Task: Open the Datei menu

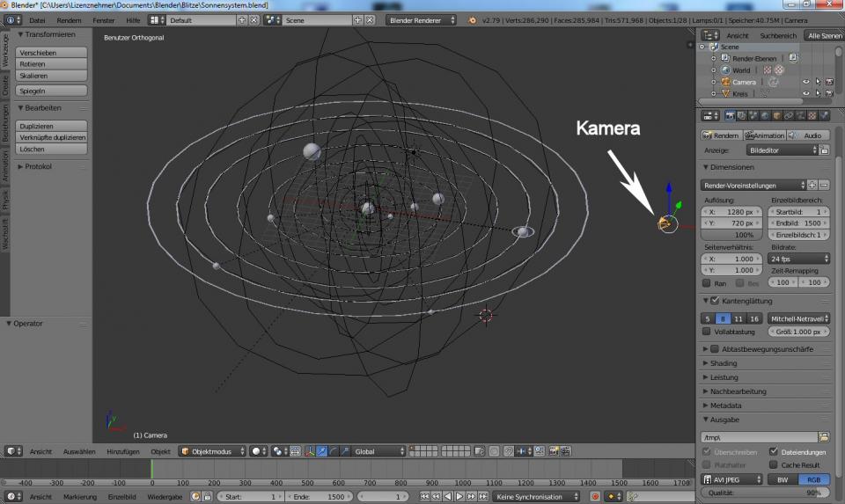Action: click(38, 19)
